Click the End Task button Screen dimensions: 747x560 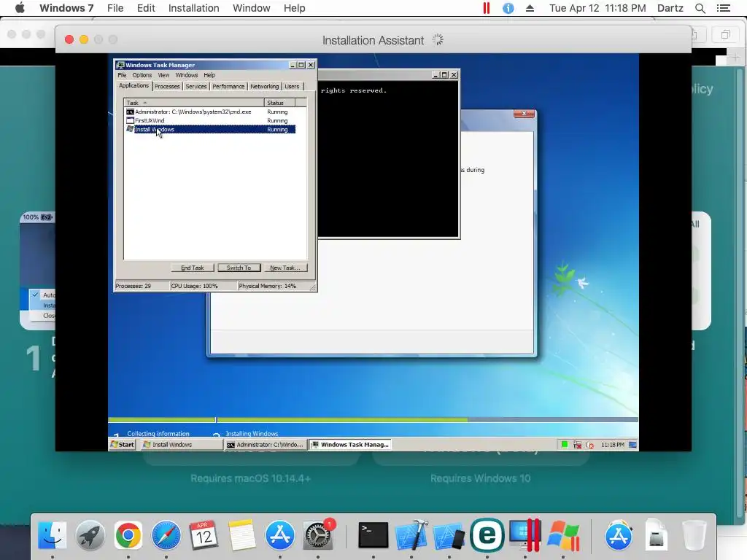point(193,268)
